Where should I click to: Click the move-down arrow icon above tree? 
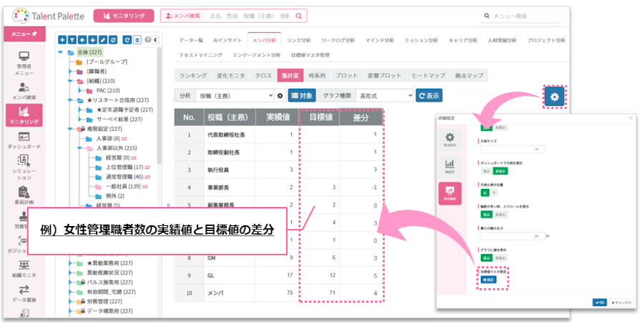[93, 40]
